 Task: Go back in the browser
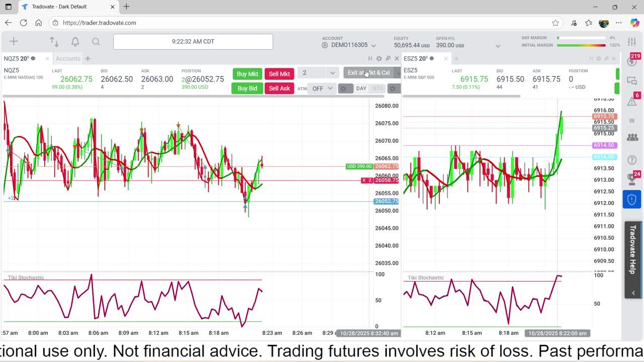8,23
